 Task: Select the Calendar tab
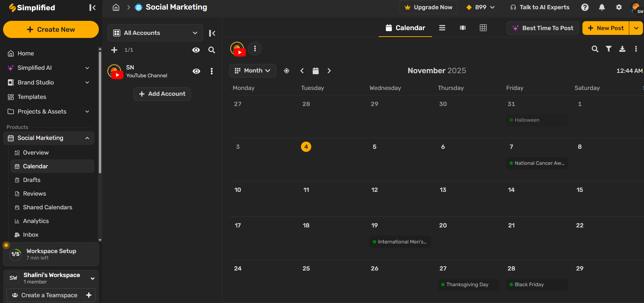click(x=405, y=28)
